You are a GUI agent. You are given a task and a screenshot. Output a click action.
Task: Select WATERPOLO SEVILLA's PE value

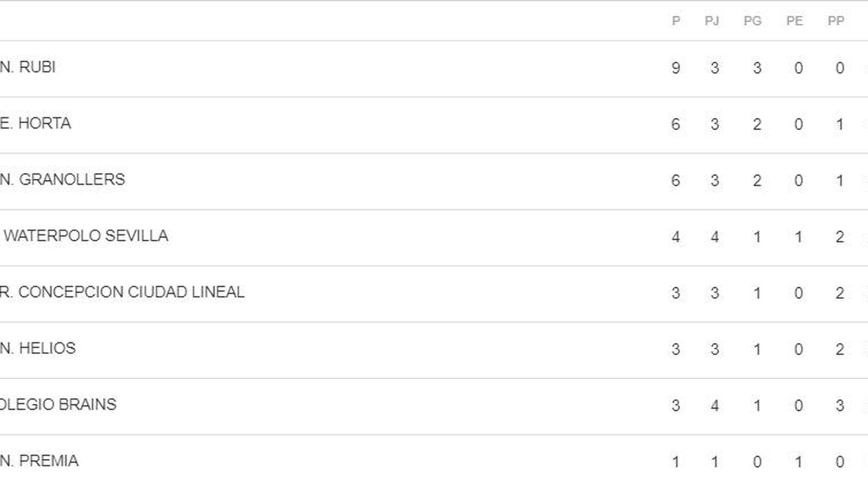[799, 237]
